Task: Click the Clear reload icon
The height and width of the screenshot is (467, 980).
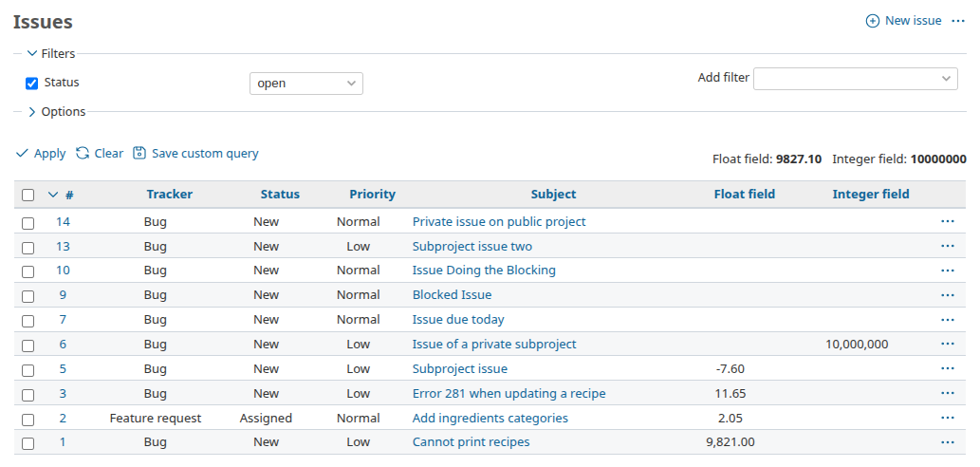Action: tap(83, 153)
